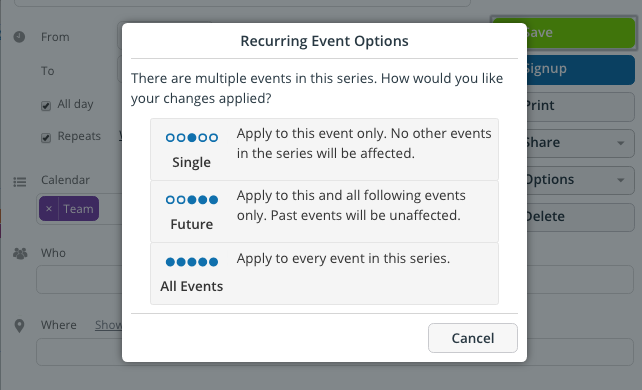
Task: Toggle the All day checkbox
Action: point(46,106)
